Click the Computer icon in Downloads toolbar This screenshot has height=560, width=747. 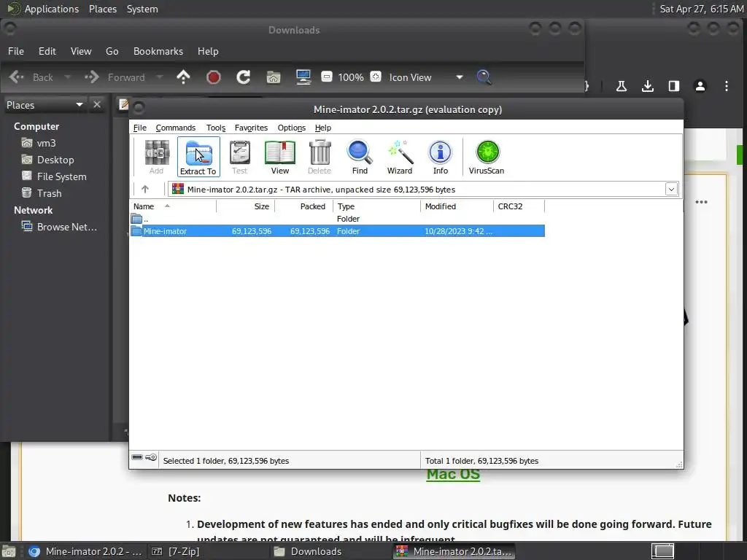(303, 77)
